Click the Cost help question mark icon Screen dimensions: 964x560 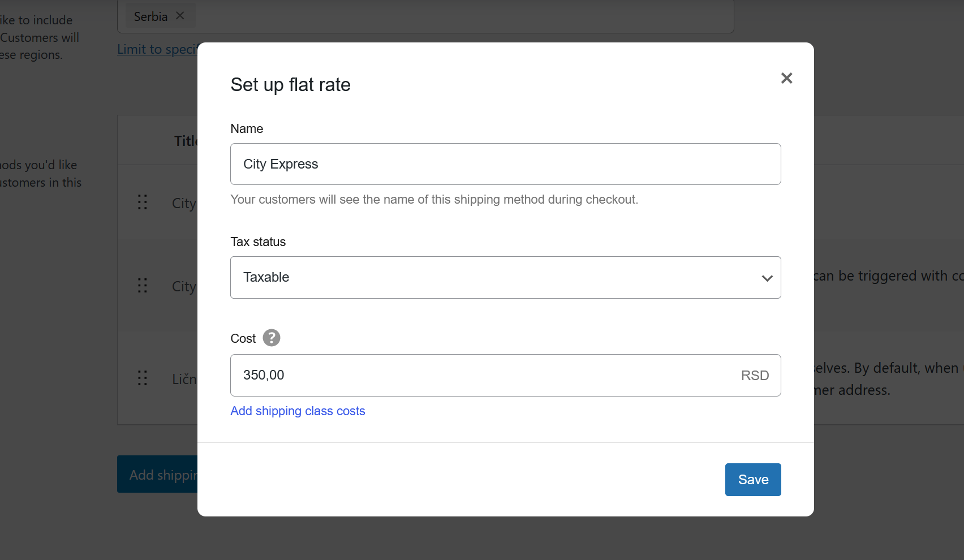(272, 338)
